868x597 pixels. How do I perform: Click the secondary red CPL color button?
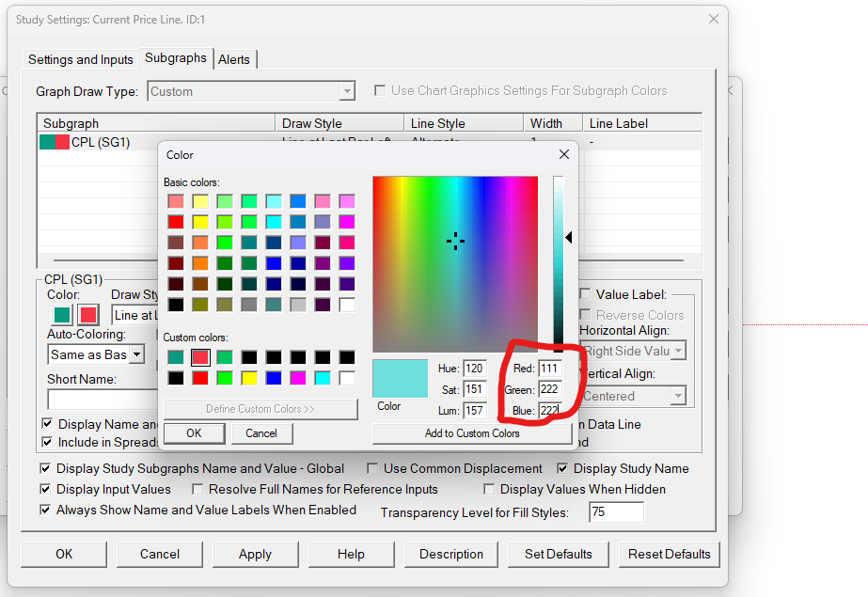pos(88,315)
